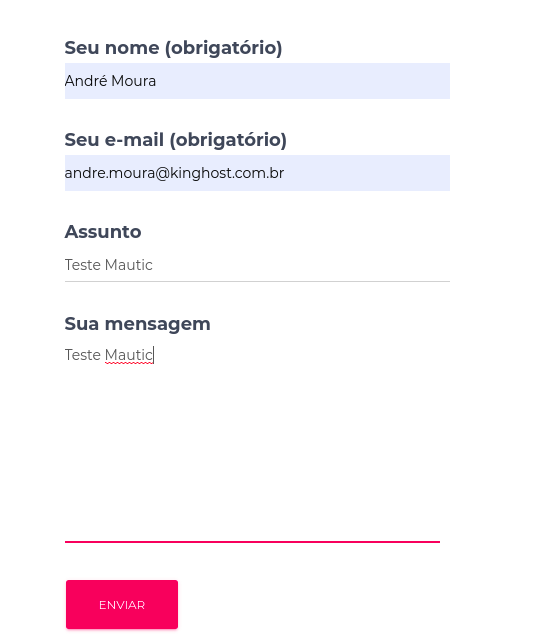Click the ENVIAR submit button
537x637 pixels.
(122, 604)
